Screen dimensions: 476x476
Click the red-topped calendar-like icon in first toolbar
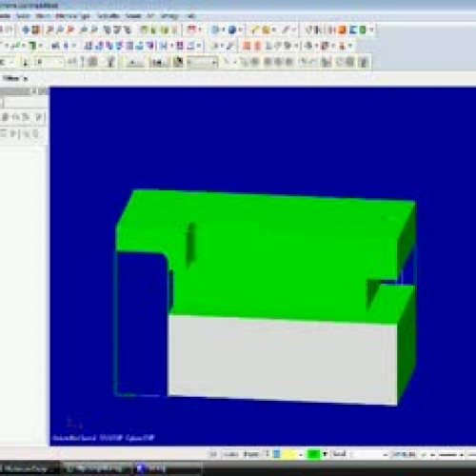[x=191, y=30]
